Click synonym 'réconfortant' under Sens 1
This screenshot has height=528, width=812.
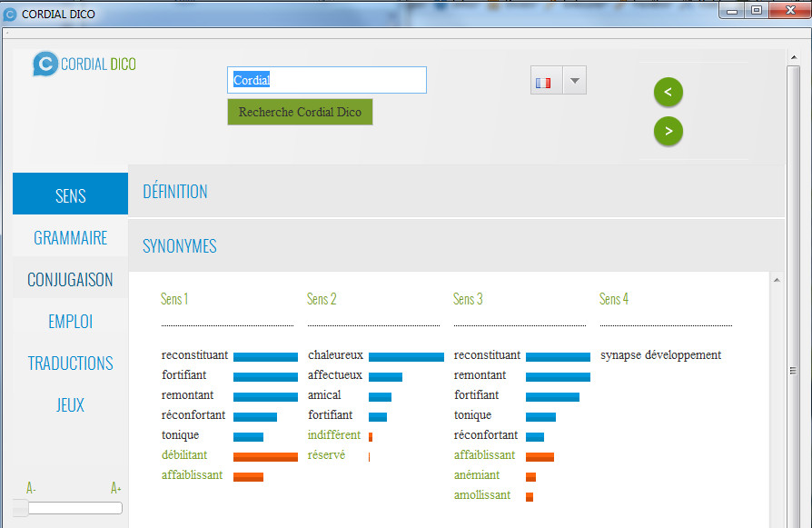pos(193,415)
